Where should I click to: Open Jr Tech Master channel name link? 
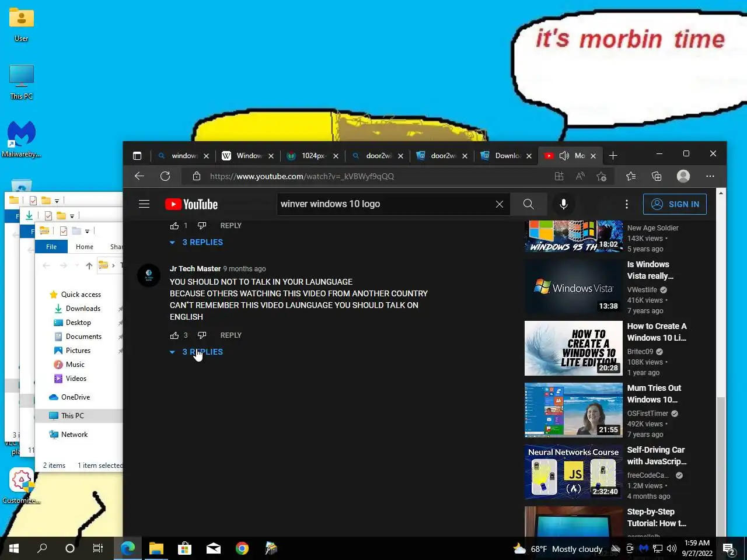(x=195, y=269)
